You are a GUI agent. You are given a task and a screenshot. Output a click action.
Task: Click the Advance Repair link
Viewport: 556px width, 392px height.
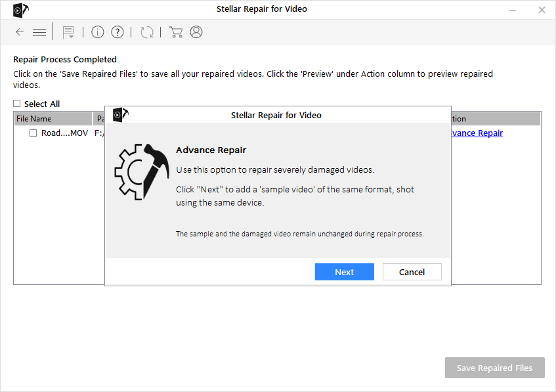[x=477, y=133]
